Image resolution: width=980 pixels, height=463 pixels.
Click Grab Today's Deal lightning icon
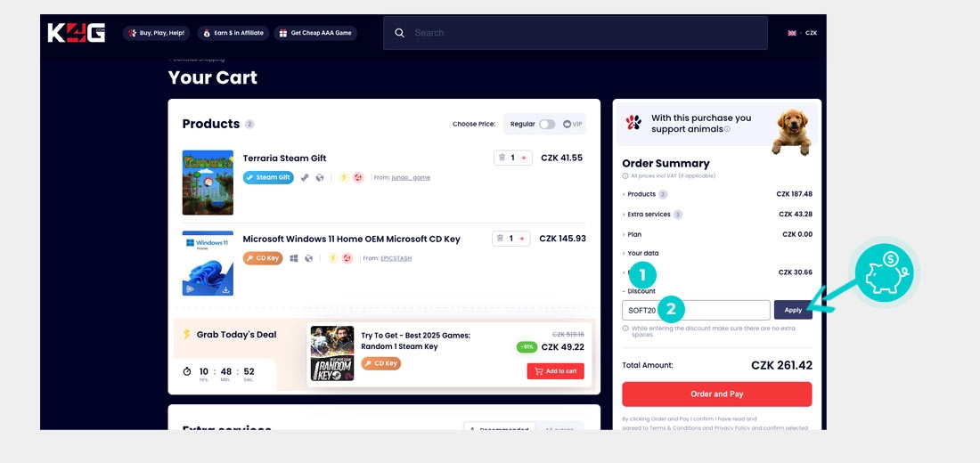[187, 334]
